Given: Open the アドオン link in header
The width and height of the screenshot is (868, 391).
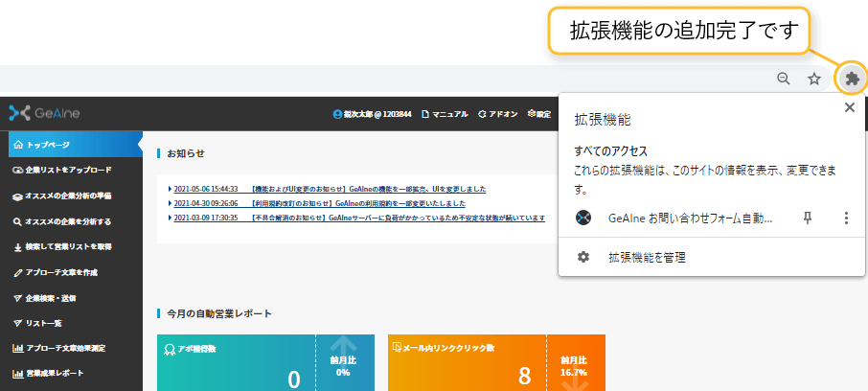Looking at the screenshot, I should point(497,114).
